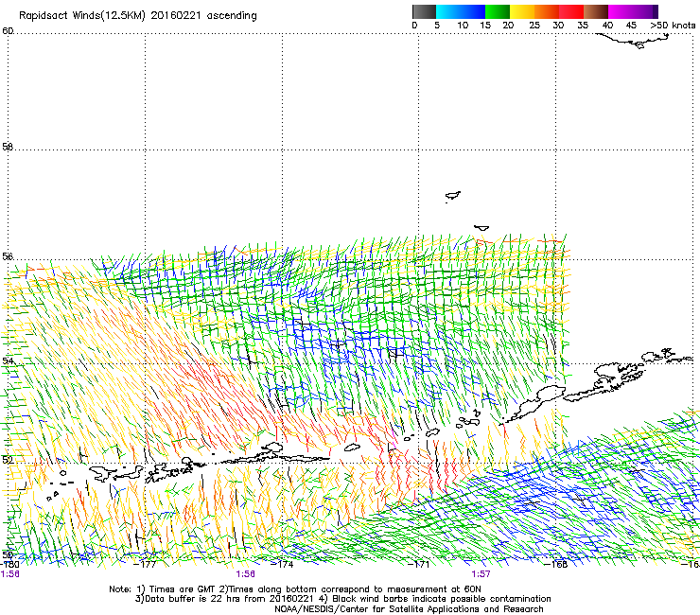This screenshot has width=700, height=615.
Task: Click the legend label '40'
Action: 607,26
